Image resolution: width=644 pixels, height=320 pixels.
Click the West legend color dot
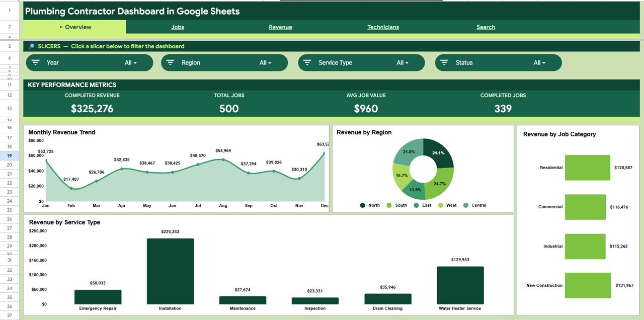point(440,205)
